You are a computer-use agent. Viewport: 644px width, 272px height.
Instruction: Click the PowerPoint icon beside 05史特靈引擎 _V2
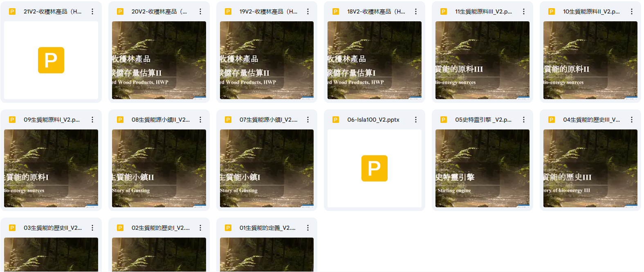point(444,120)
